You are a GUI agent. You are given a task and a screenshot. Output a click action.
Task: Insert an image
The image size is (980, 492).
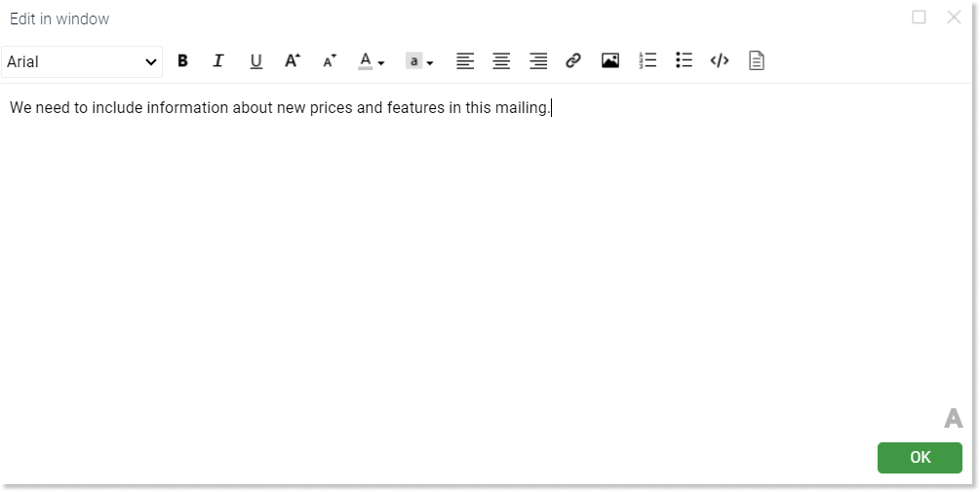click(610, 60)
